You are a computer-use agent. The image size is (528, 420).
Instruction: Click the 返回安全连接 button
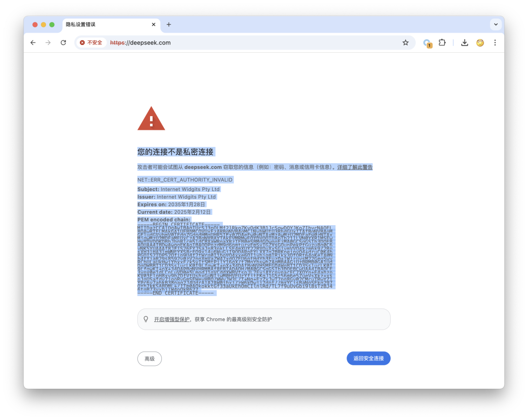click(369, 358)
